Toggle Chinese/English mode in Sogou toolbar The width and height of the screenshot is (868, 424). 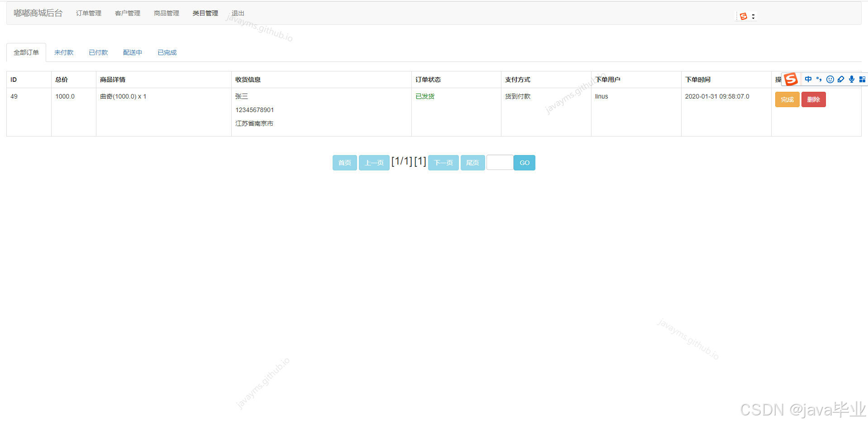pos(808,79)
